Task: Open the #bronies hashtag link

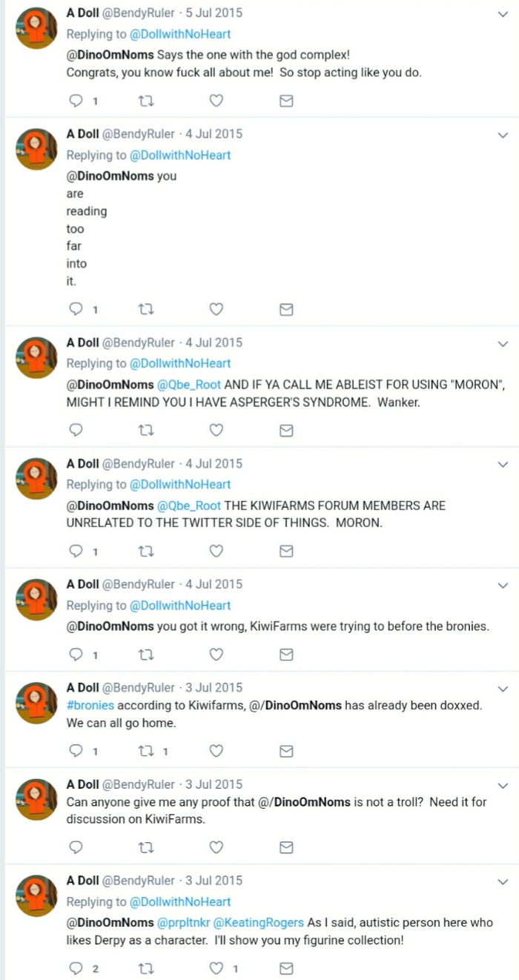Action: 90,705
